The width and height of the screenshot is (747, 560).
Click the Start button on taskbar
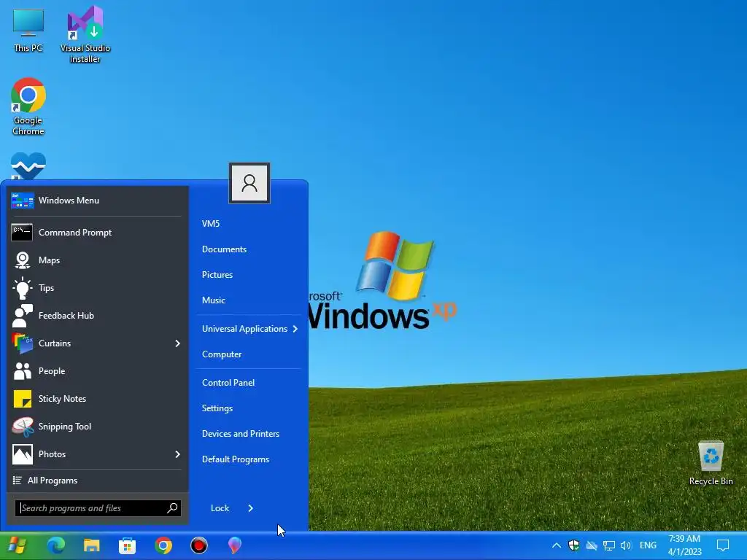(x=18, y=545)
